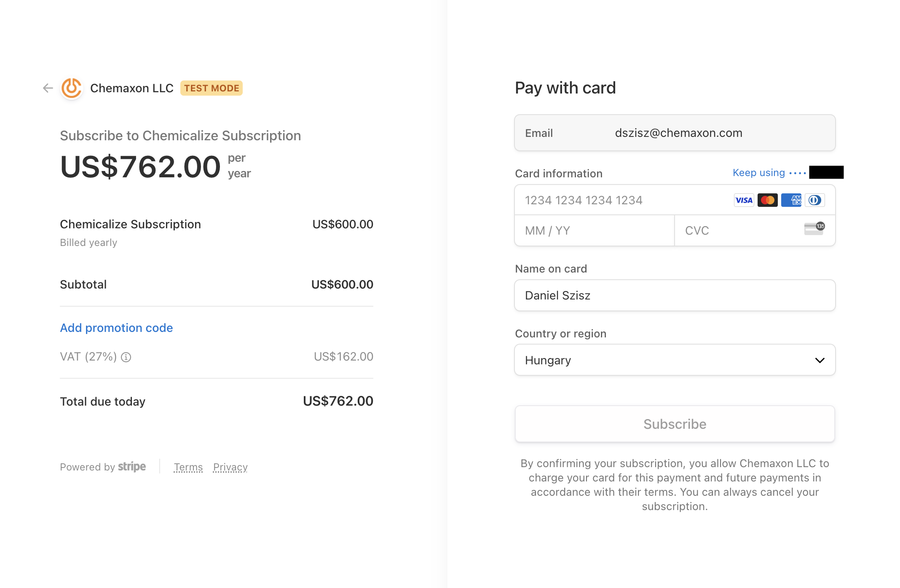Click the back arrow
The height and width of the screenshot is (588, 900).
pos(48,88)
